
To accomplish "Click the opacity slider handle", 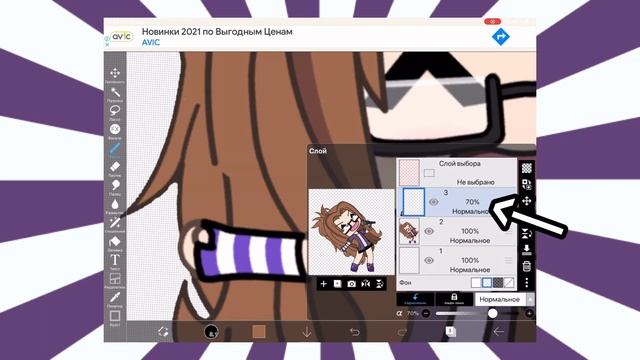I will tap(492, 313).
